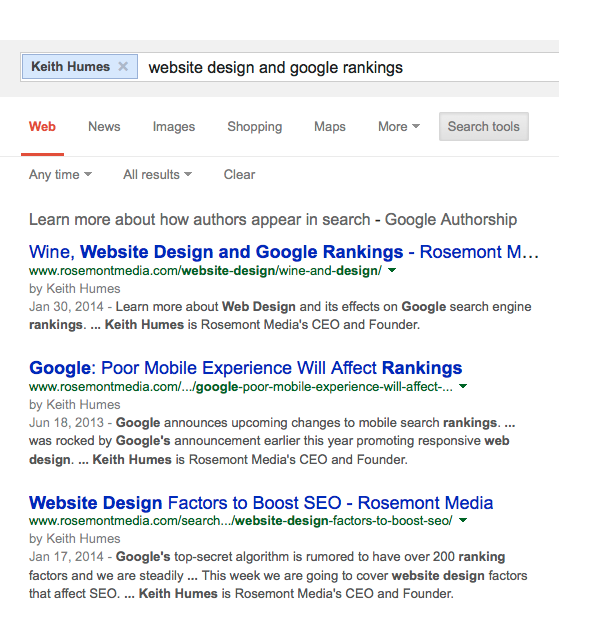Click the search query input field
The width and height of the screenshot is (600, 629).
tap(350, 68)
